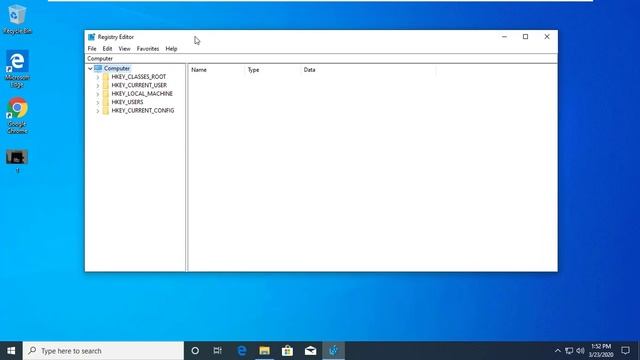Expand the HKEY_LOCAL_MACHINE key

(x=98, y=94)
